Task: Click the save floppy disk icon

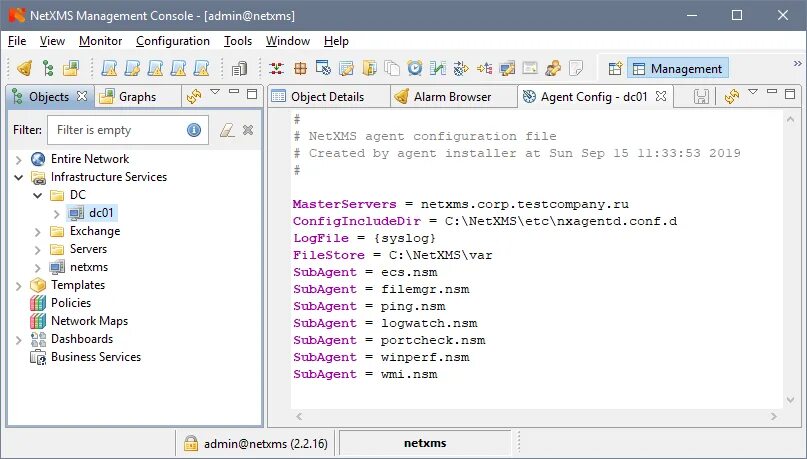Action: tap(701, 96)
